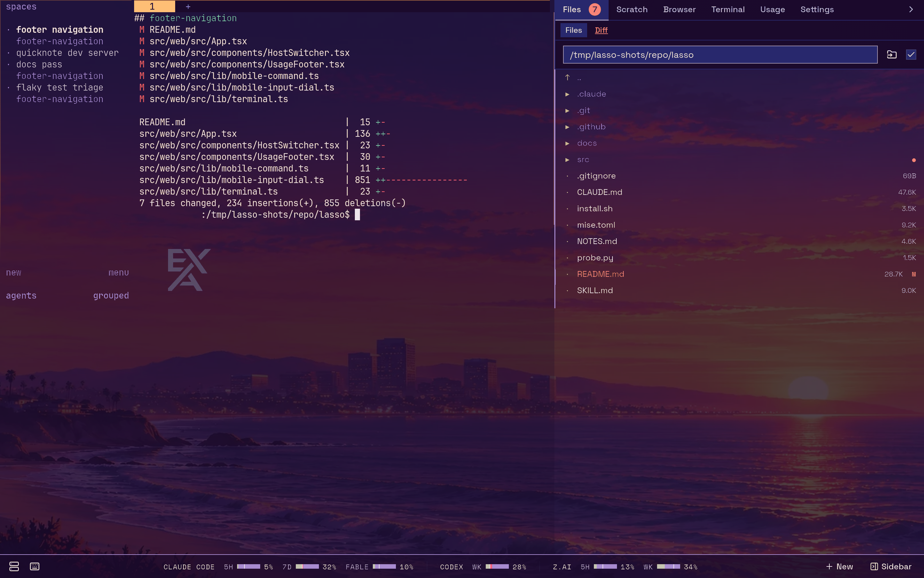The width and height of the screenshot is (924, 578).
Task: Click Z.AI WK 34% usage bar
Action: 668,566
